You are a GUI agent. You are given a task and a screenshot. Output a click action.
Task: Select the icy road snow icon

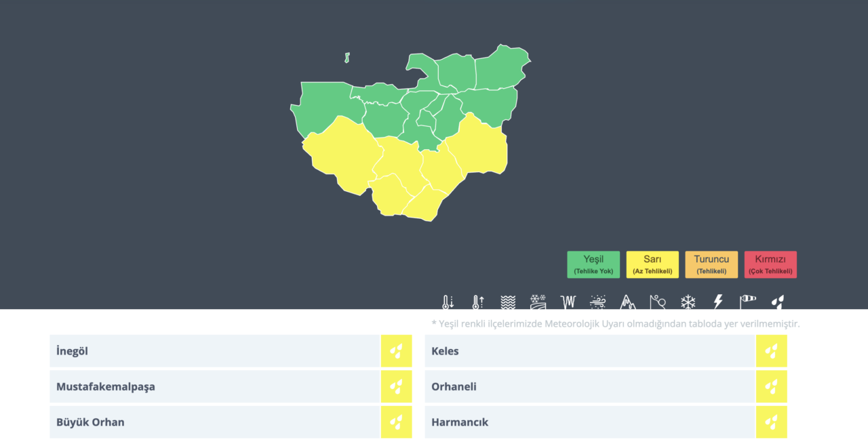click(538, 302)
